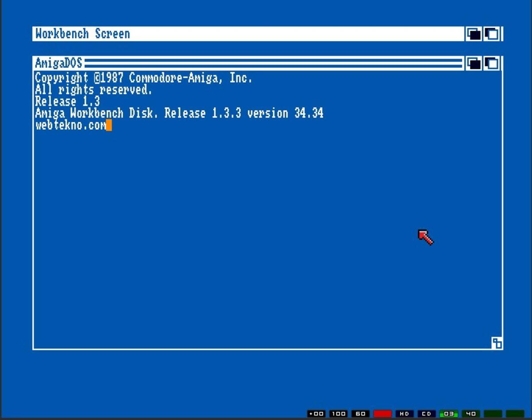The height and width of the screenshot is (420, 532).
Task: Click the red power LED indicator
Action: 382,414
